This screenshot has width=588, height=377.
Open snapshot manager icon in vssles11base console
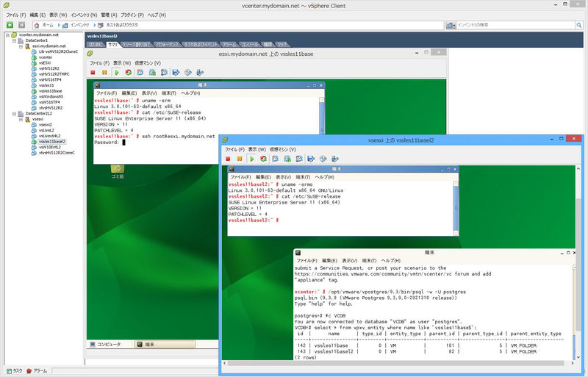click(x=164, y=73)
